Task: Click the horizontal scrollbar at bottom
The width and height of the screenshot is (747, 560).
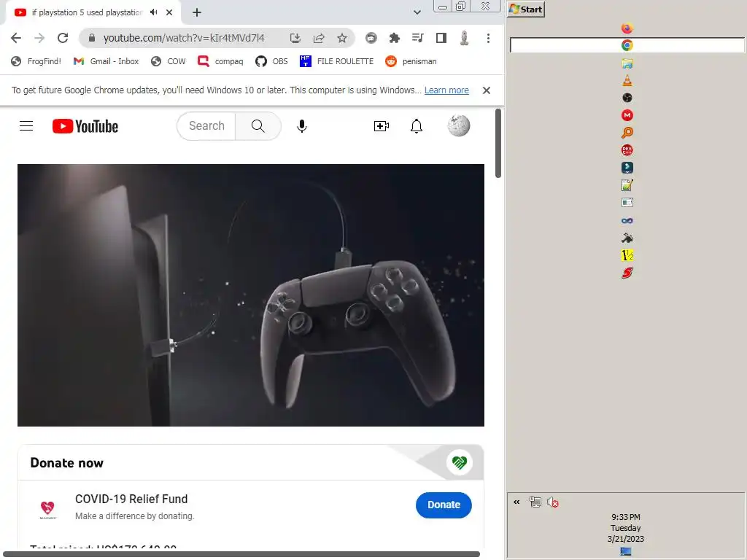Action: point(241,554)
